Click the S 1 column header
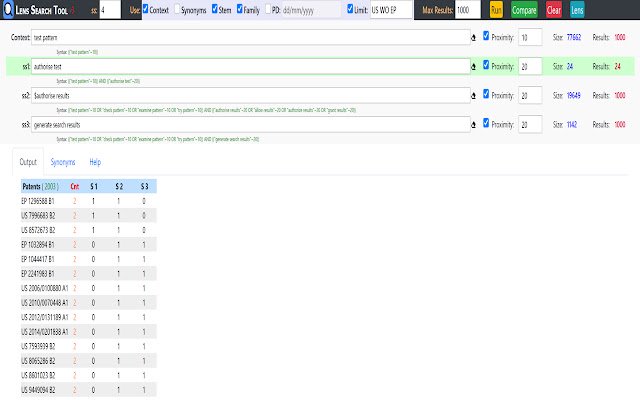 pos(93,187)
